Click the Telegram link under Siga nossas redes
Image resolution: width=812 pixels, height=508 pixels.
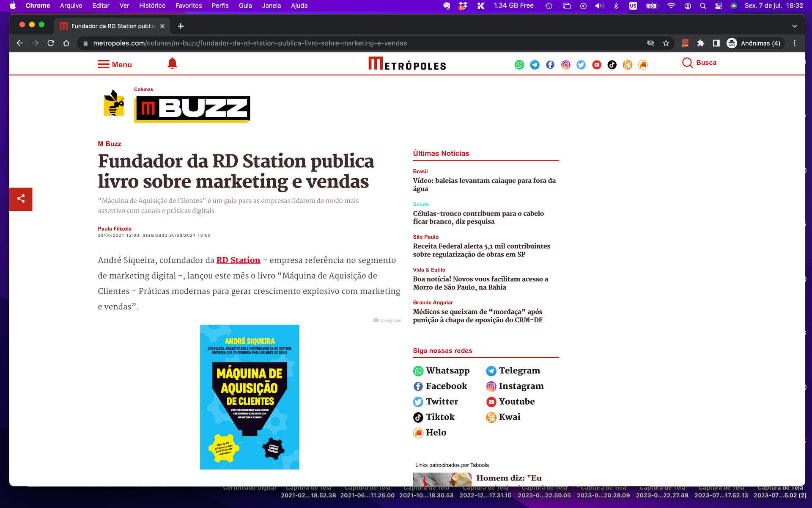click(x=513, y=371)
